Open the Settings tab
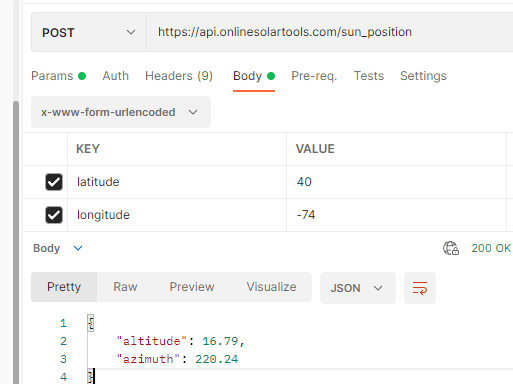This screenshot has height=384, width=513. tap(423, 76)
